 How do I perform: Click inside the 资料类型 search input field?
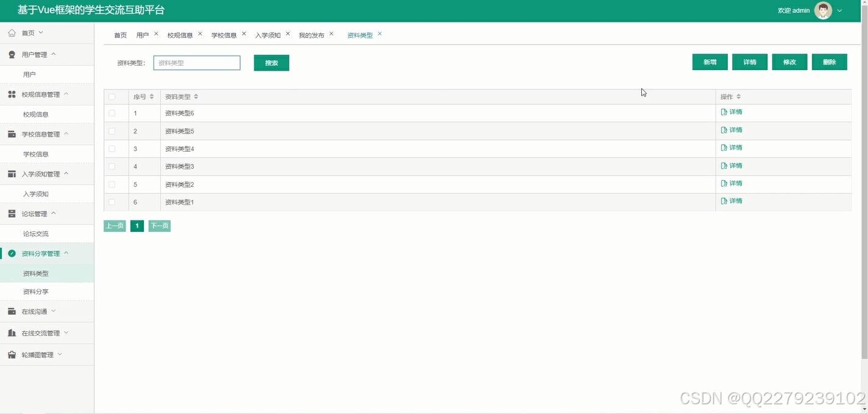click(x=196, y=62)
